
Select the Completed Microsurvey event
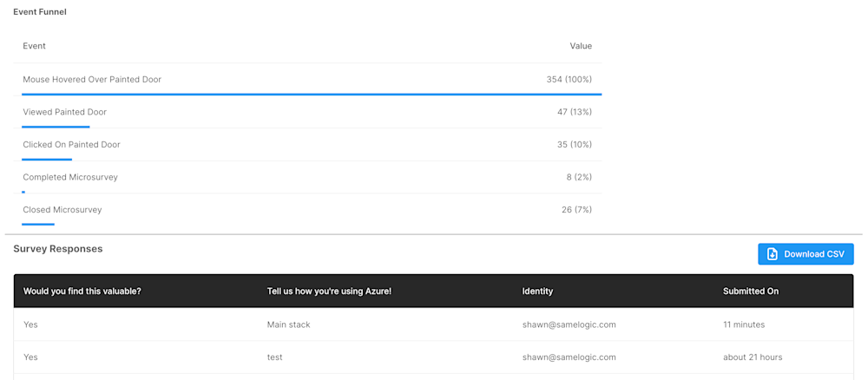click(x=70, y=177)
